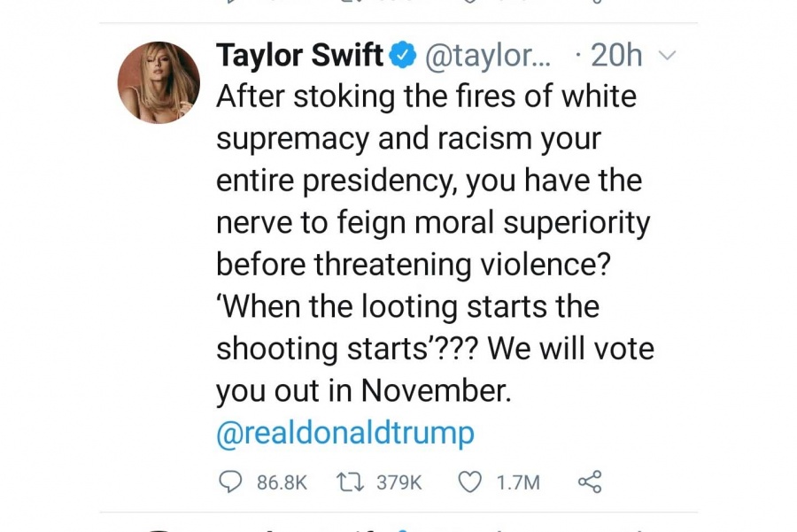Open the tweet by clicking its body text
Screen dimensions: 797x532
435,243
